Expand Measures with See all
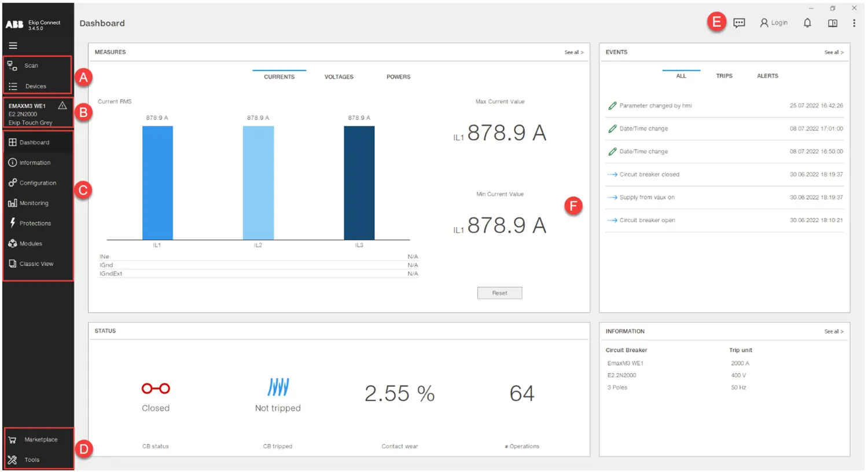Image resolution: width=868 pixels, height=472 pixels. point(573,53)
